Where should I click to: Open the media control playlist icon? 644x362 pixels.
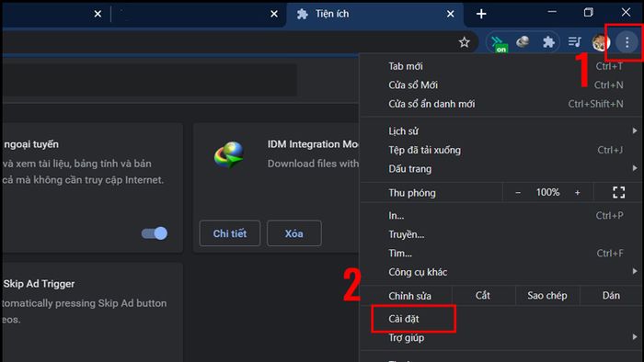click(575, 42)
